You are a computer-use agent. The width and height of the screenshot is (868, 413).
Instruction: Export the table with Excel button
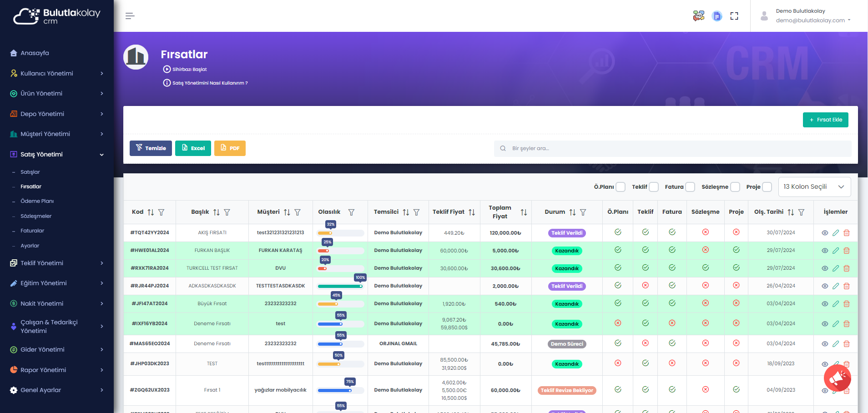point(193,148)
